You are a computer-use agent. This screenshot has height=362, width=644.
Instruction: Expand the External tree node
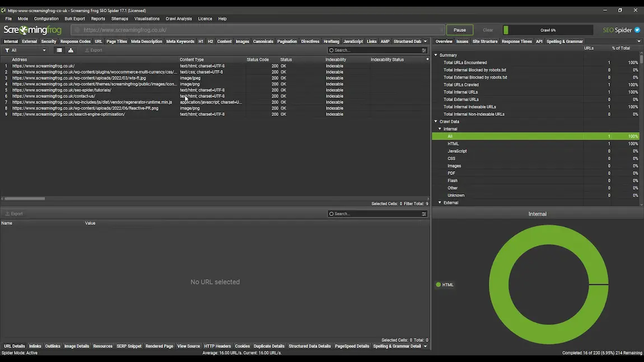[x=440, y=203]
